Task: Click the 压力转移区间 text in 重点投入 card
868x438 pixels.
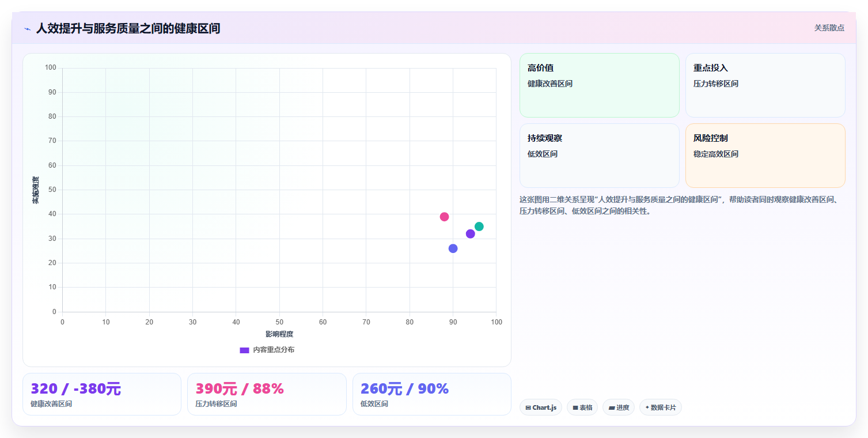Action: tap(716, 84)
